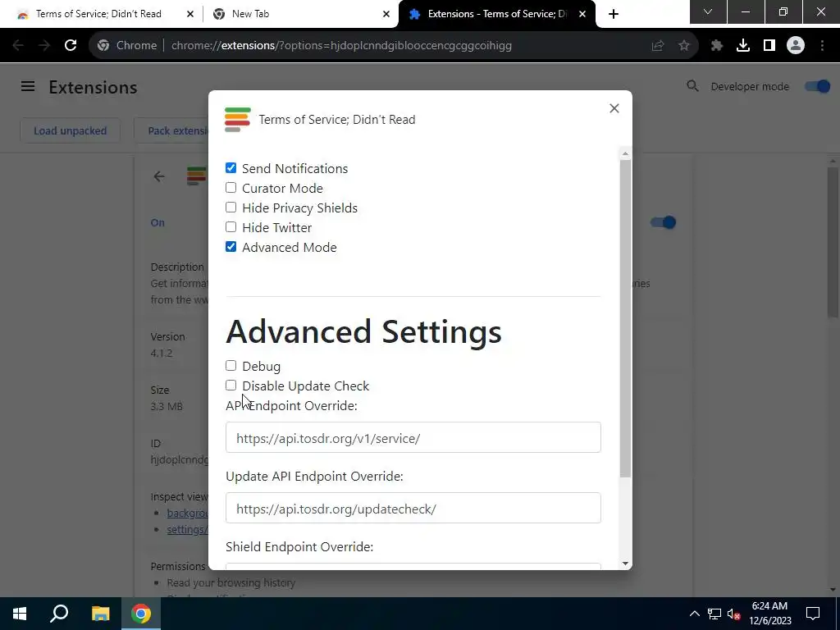Enable the Debug checkbox
The image size is (840, 630).
click(231, 365)
